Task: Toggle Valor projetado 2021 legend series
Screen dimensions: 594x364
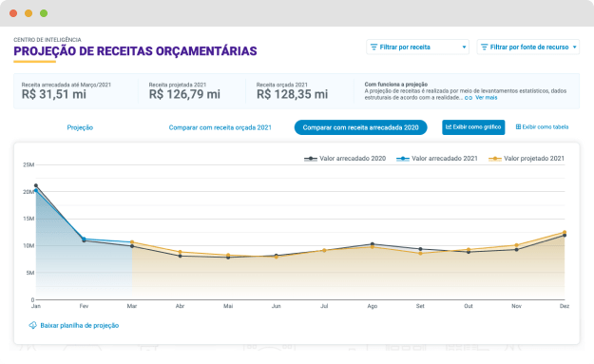Action: click(x=527, y=159)
